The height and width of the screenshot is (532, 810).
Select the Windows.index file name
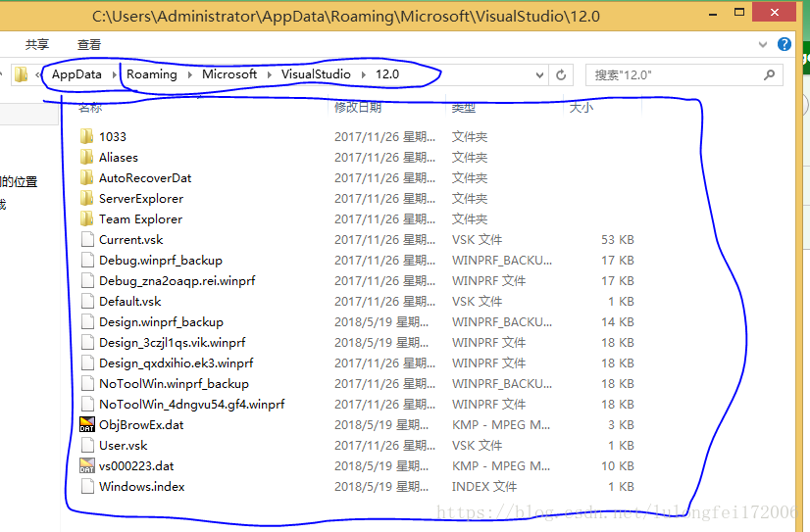[141, 487]
